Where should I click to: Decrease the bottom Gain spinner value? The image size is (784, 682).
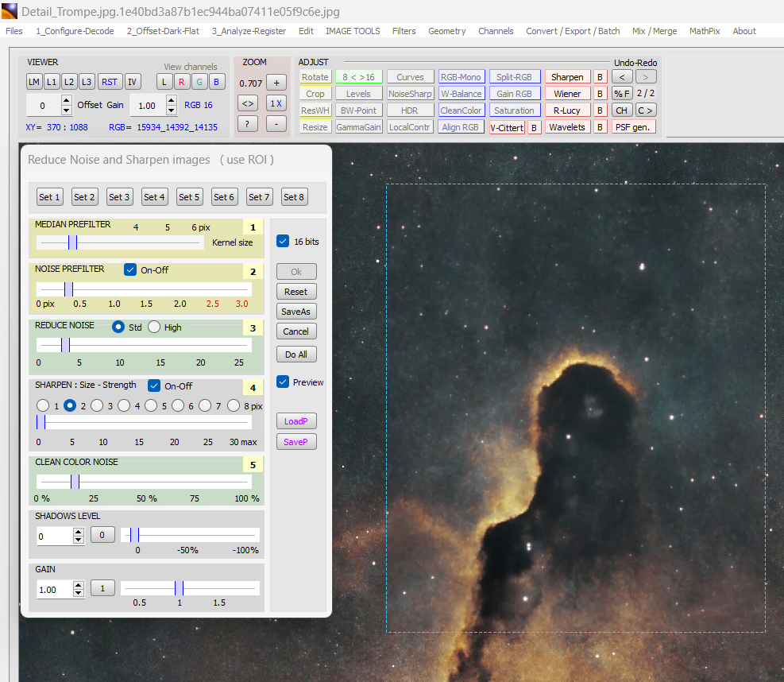[x=78, y=593]
